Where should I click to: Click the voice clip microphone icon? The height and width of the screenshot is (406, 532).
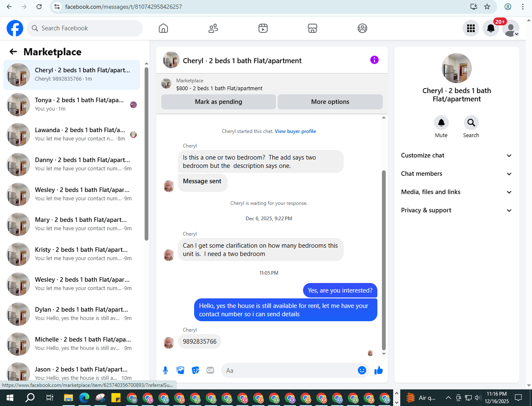[x=165, y=370]
